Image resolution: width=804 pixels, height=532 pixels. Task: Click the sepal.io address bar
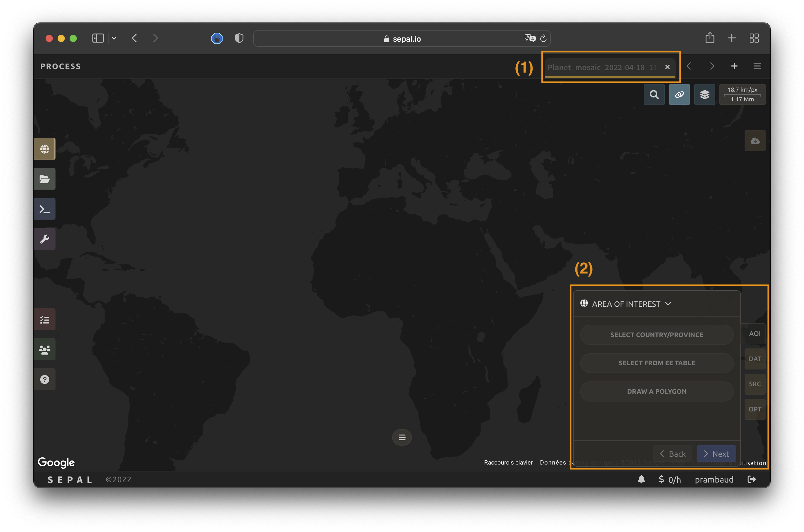(x=402, y=39)
